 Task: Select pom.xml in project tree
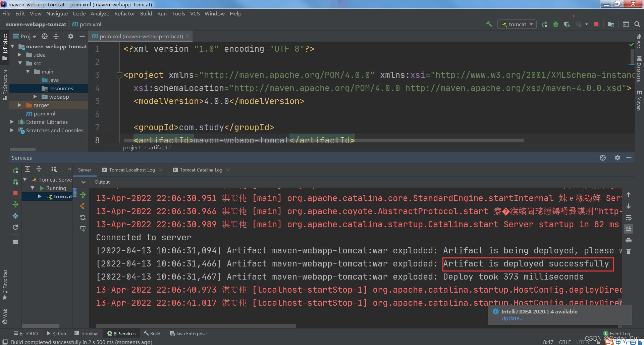[44, 113]
